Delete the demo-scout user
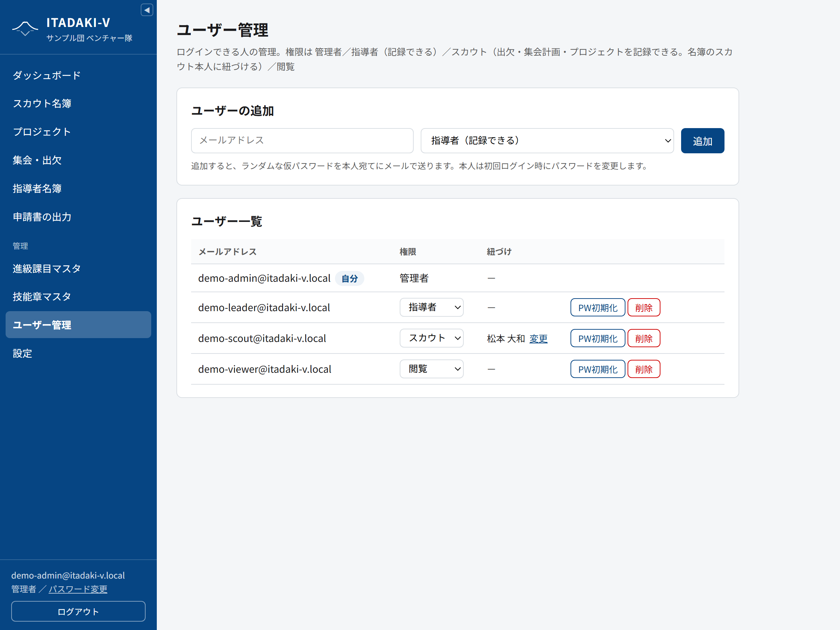 coord(644,338)
